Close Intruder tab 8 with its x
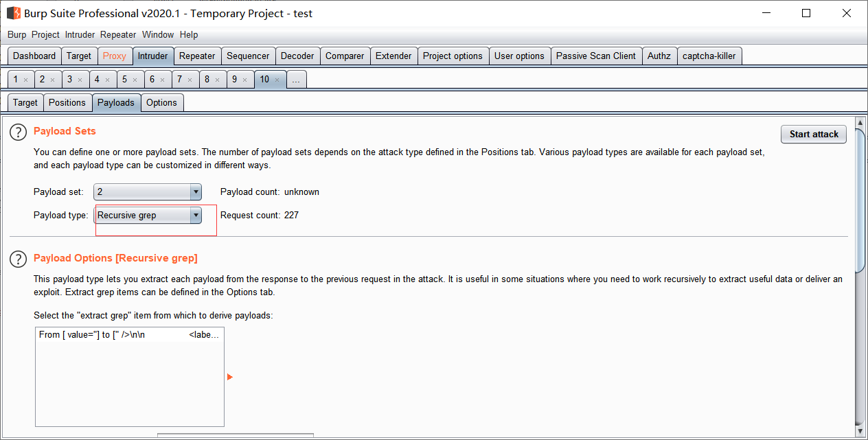The image size is (868, 440). coord(218,80)
